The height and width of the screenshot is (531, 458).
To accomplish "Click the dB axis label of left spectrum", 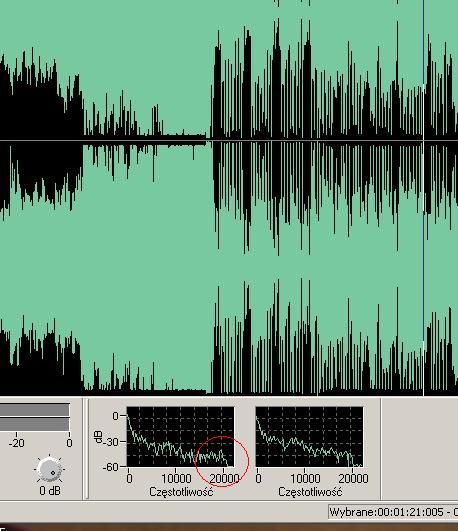I will (x=98, y=437).
